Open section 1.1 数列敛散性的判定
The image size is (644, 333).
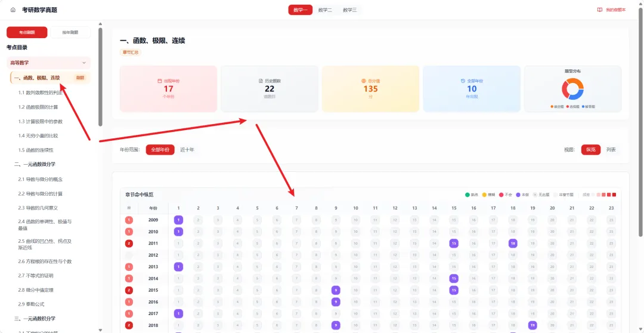(41, 93)
